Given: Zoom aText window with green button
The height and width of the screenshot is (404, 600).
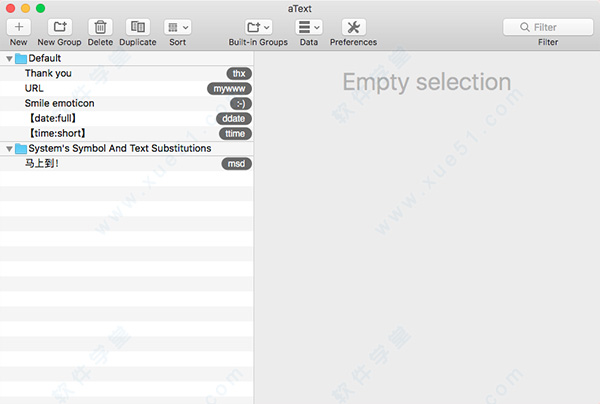Looking at the screenshot, I should [x=41, y=8].
